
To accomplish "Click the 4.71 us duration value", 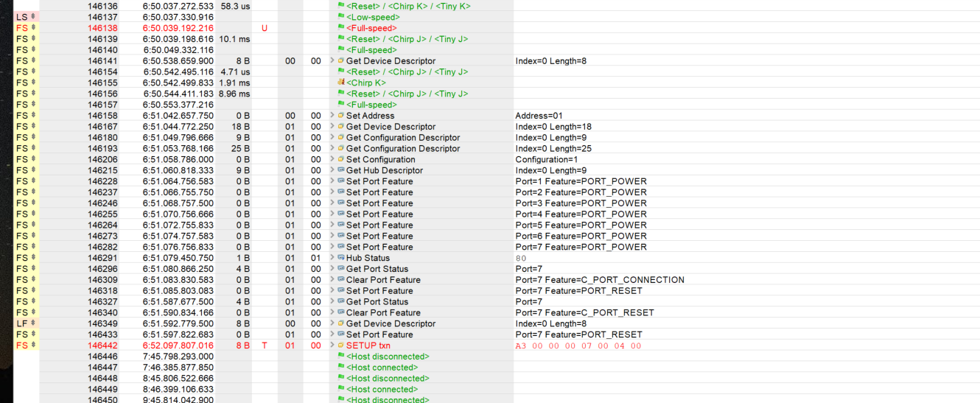I will 236,72.
